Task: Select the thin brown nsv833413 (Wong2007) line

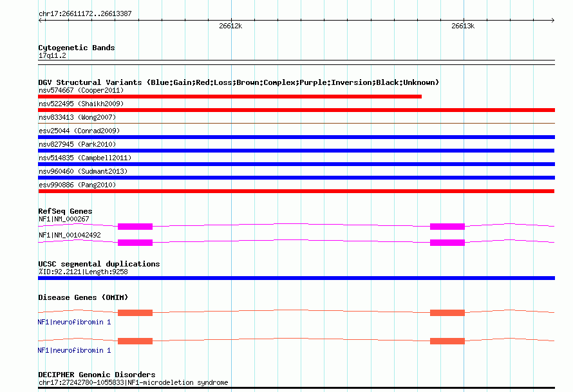Action: tap(296, 124)
